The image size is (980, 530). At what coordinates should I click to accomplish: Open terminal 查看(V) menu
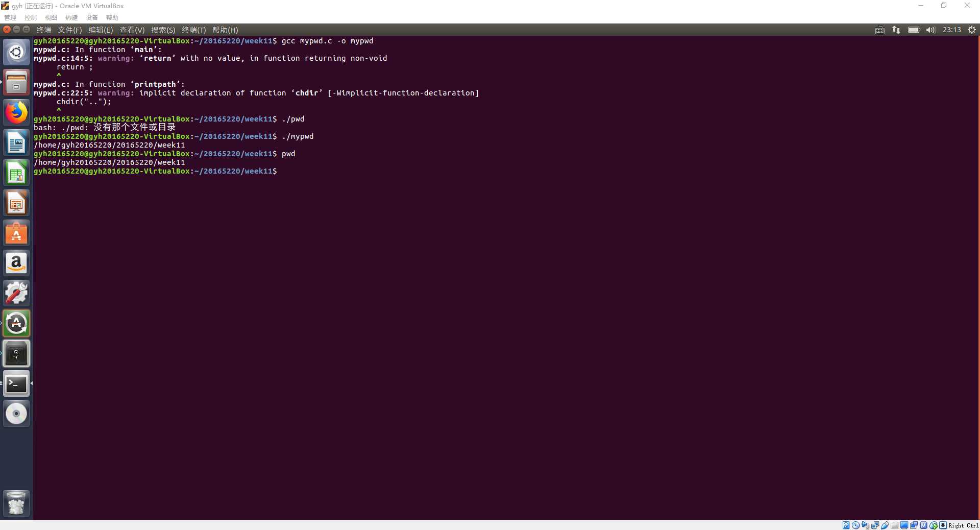pyautogui.click(x=132, y=30)
